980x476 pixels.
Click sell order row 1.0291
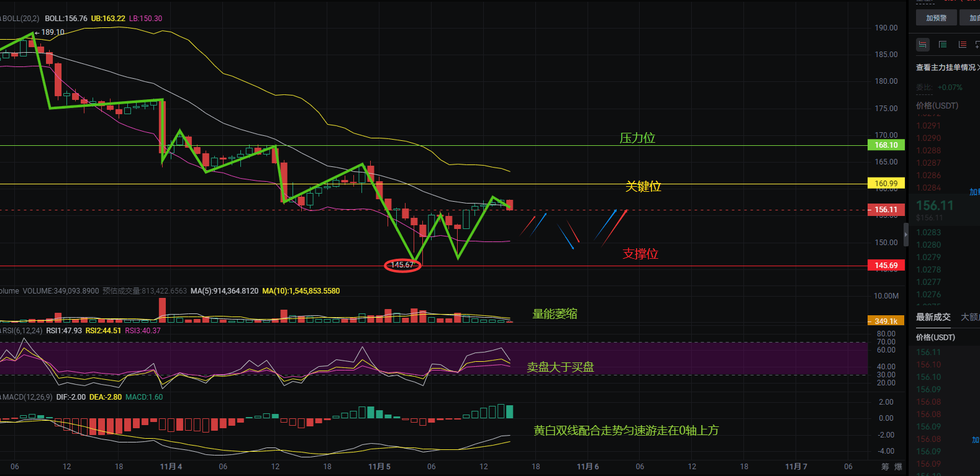pos(928,125)
